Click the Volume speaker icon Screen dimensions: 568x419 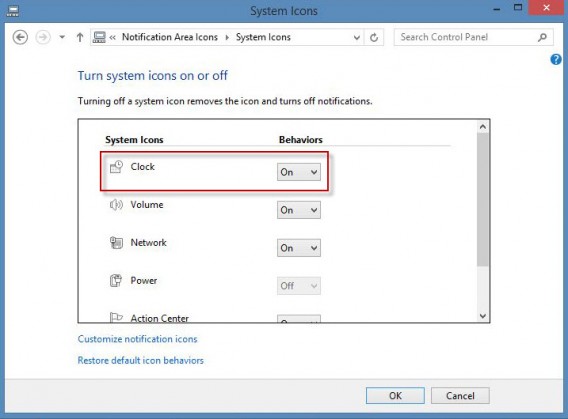[x=116, y=205]
